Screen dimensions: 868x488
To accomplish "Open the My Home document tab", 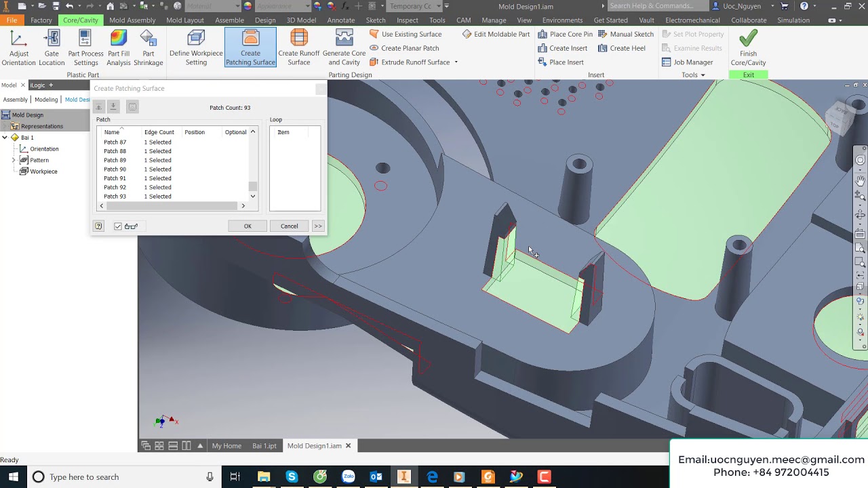I will [x=226, y=446].
